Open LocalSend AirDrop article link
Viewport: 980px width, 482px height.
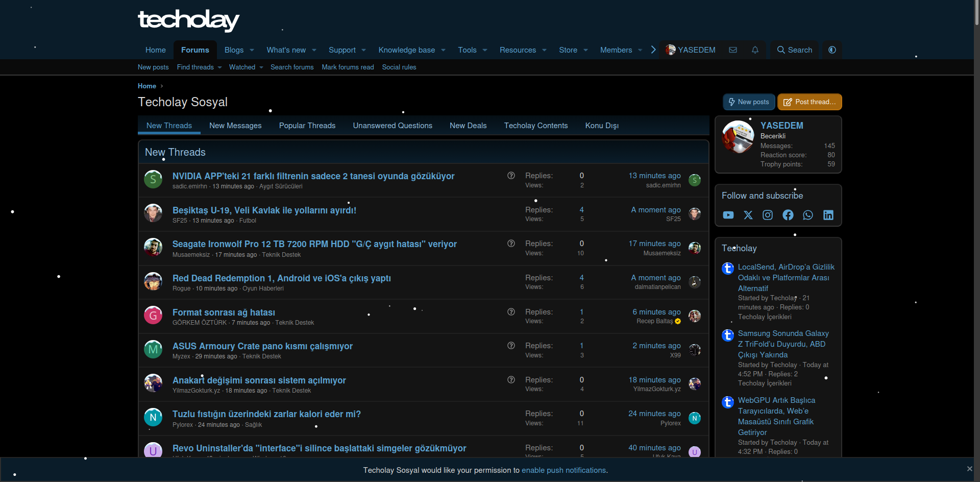[x=786, y=278]
